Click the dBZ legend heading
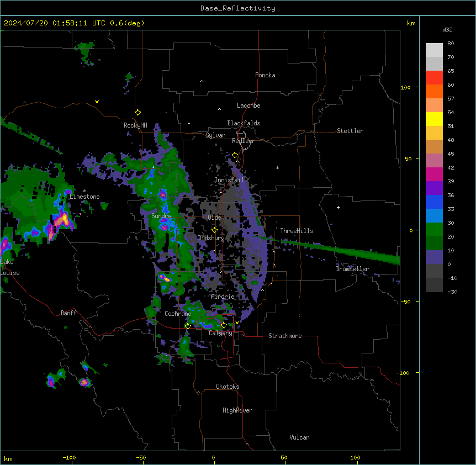Screen dimensions: 476x465 click(x=447, y=29)
